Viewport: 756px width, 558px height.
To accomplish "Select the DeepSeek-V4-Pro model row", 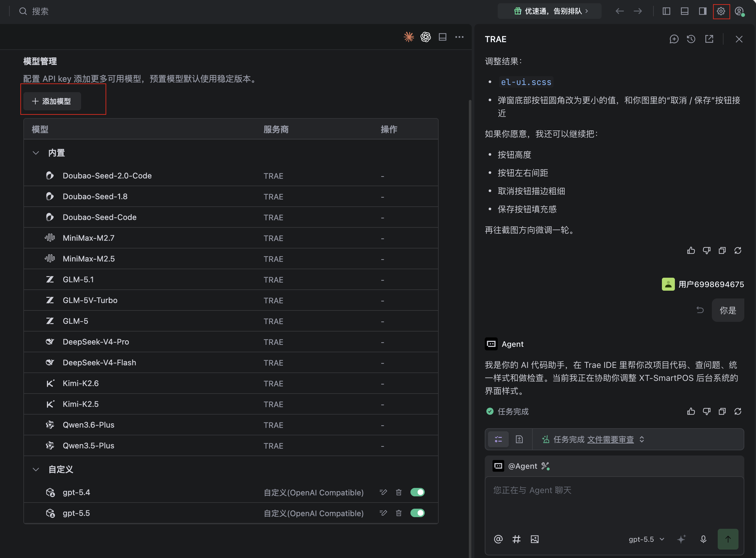I will (x=231, y=342).
